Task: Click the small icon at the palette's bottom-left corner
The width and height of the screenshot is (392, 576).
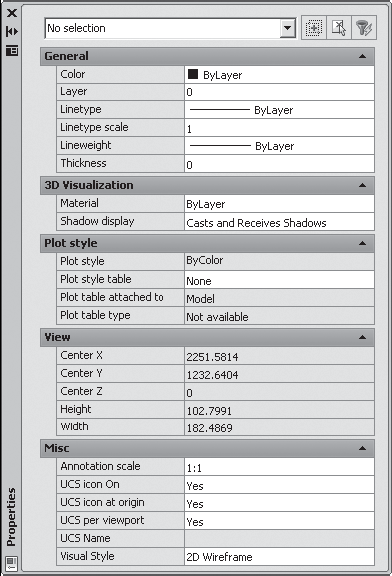Action: [11, 563]
